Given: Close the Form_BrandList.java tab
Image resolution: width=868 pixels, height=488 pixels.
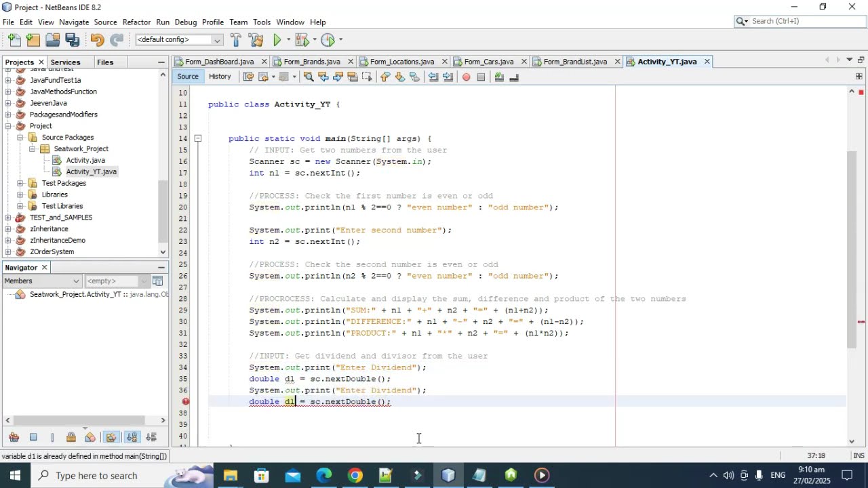Looking at the screenshot, I should coord(618,62).
